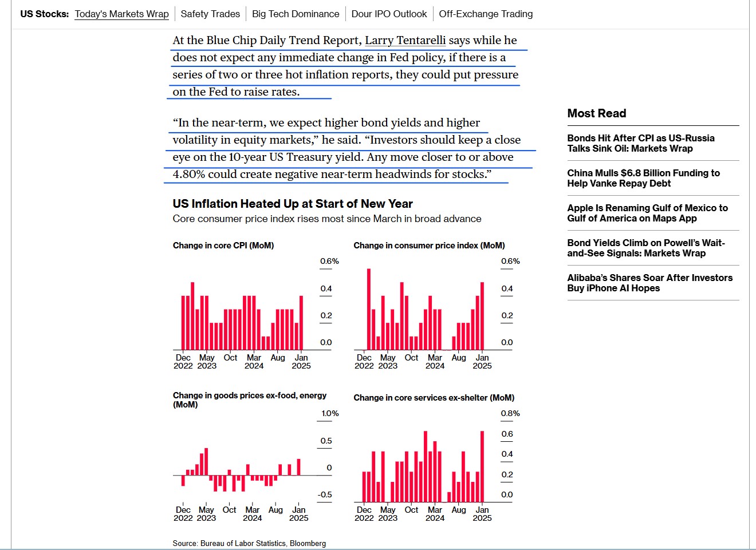Viewport: 756px width, 550px height.
Task: Click 'Change in goods prices ex-food, energy' title
Action: point(250,399)
